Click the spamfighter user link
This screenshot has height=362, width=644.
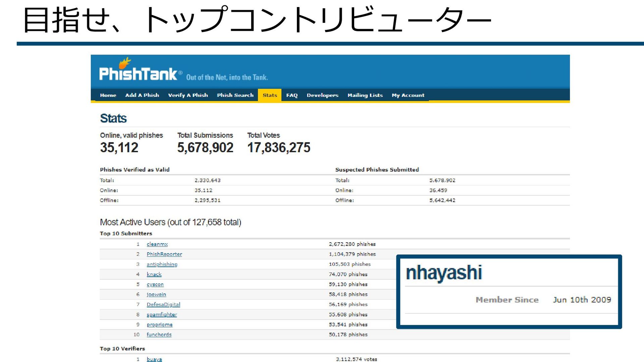(161, 315)
